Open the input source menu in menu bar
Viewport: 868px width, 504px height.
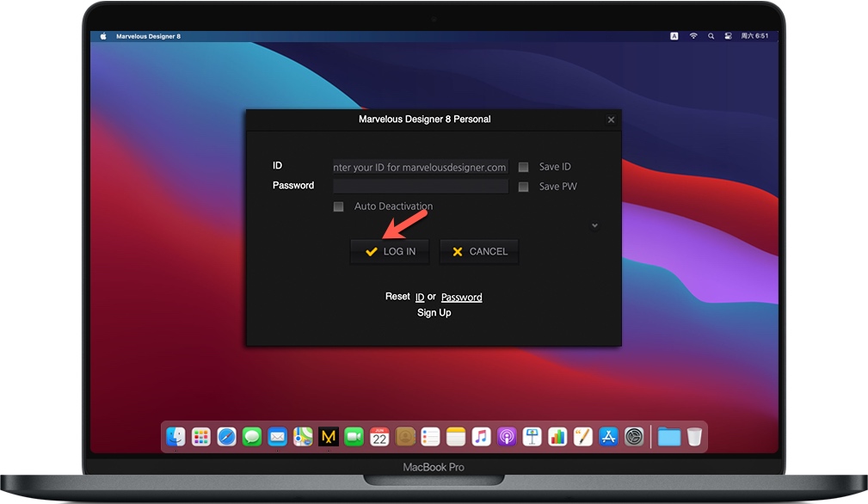[x=674, y=36]
